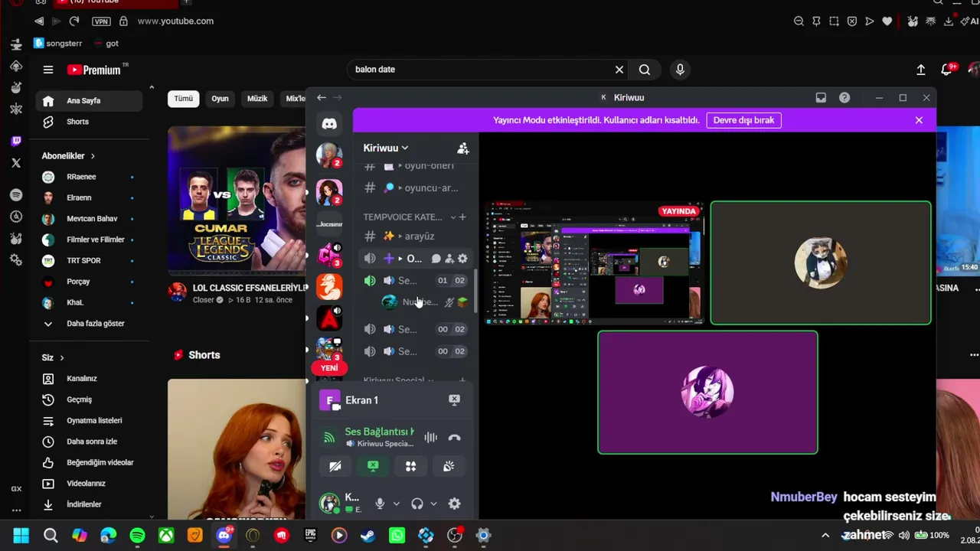Go back with Discord back arrow
Viewport: 980px width, 551px height.
[x=322, y=97]
